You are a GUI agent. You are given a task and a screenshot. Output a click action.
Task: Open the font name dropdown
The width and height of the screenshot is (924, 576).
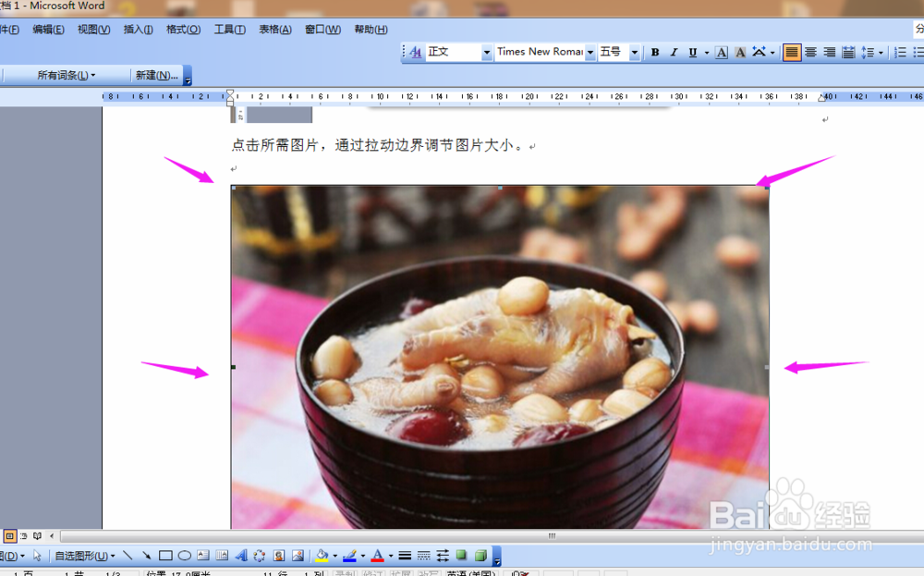pos(591,52)
